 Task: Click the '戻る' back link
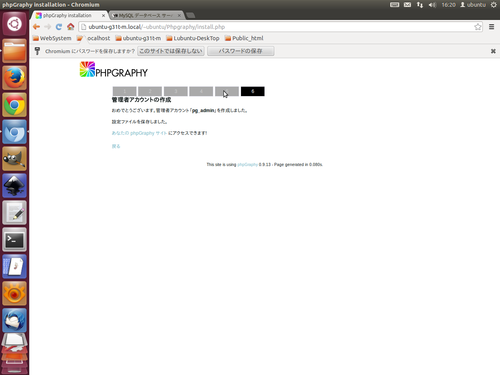pyautogui.click(x=116, y=146)
